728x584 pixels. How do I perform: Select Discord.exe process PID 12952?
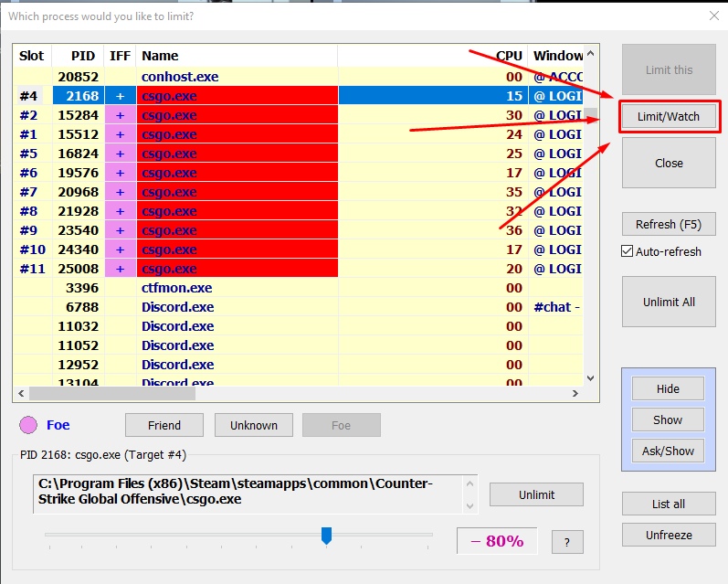click(298, 365)
